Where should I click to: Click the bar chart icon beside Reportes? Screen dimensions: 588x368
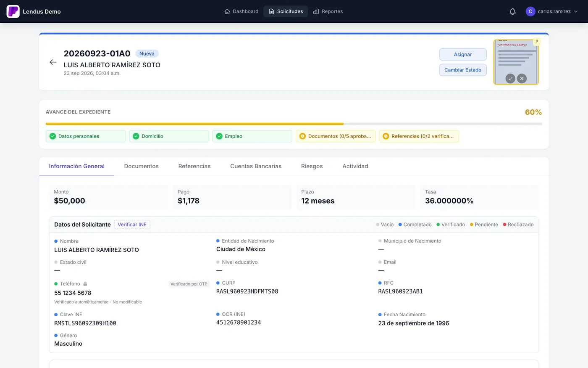tap(316, 11)
